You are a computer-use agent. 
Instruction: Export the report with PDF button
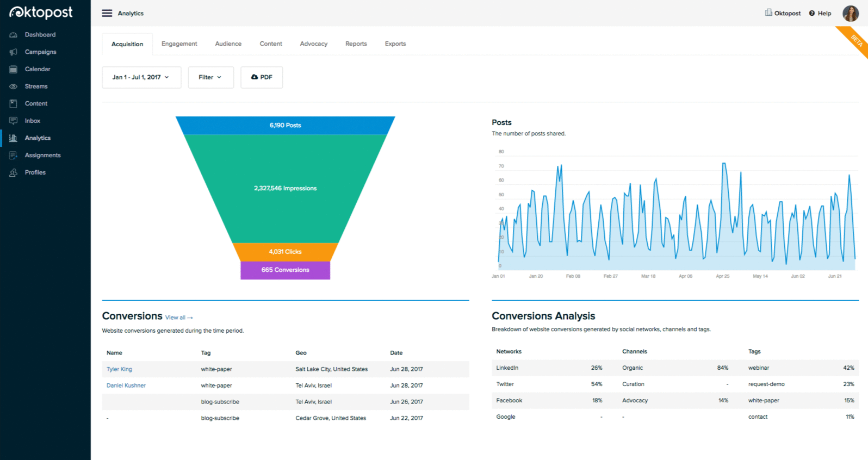[262, 77]
